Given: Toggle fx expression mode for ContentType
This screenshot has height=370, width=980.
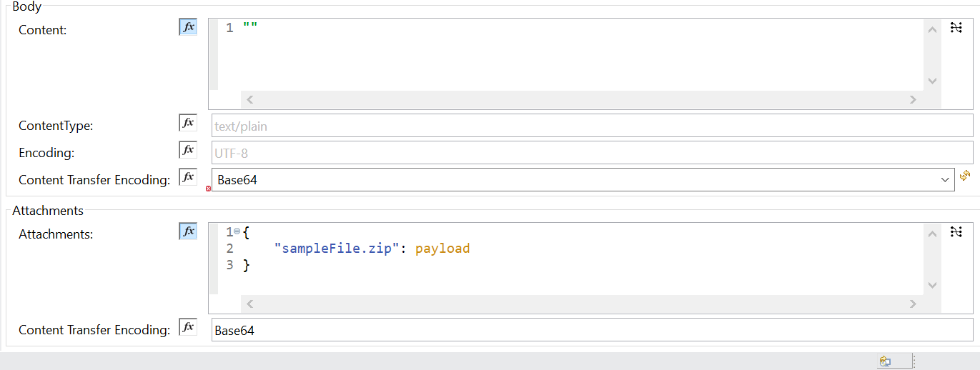Looking at the screenshot, I should pos(188,123).
